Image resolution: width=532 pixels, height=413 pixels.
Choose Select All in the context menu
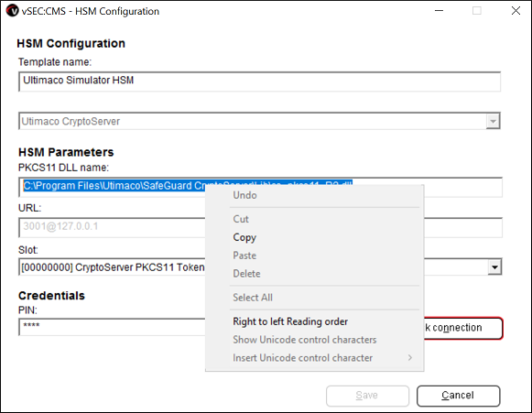[x=314, y=298]
